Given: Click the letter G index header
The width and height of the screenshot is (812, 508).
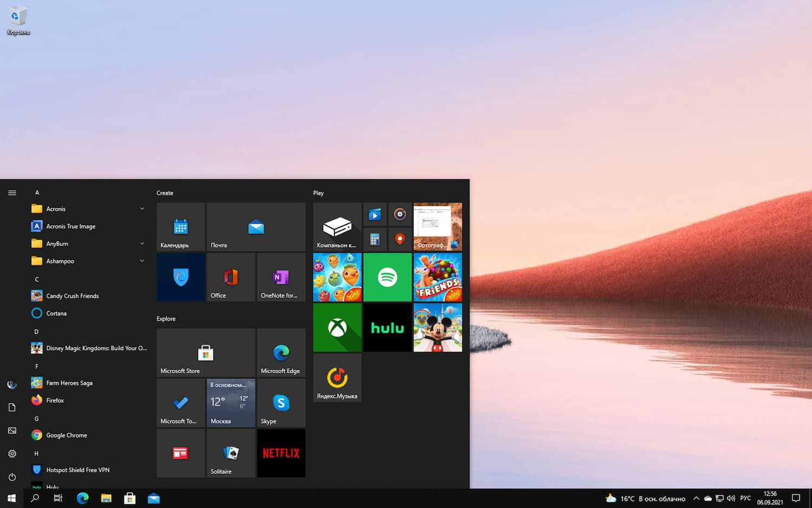Looking at the screenshot, I should pyautogui.click(x=37, y=419).
